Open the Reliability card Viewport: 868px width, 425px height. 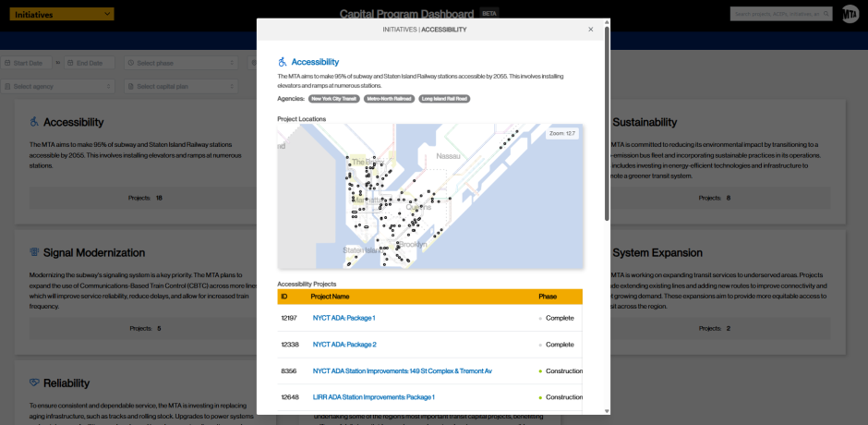136,394
